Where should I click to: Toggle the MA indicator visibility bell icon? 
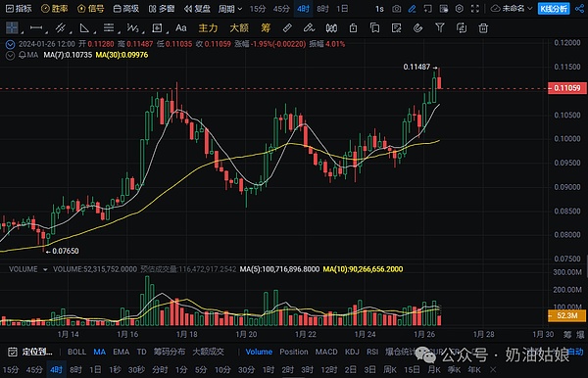pos(23,55)
